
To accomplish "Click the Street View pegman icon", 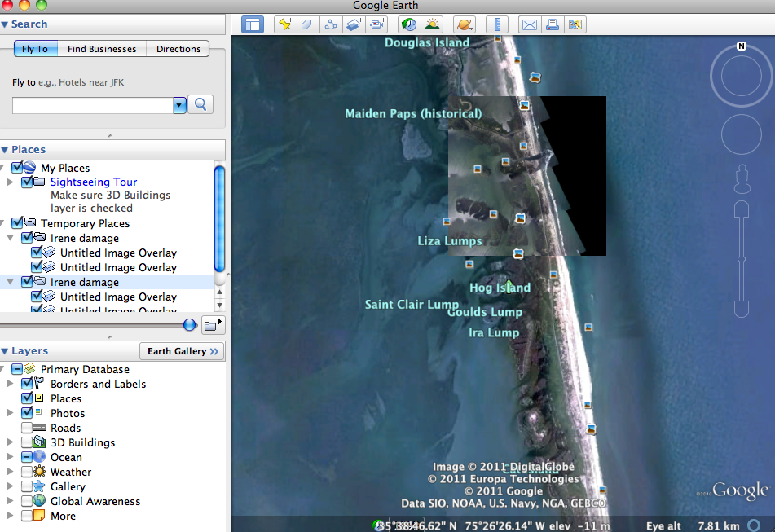I will 742,178.
